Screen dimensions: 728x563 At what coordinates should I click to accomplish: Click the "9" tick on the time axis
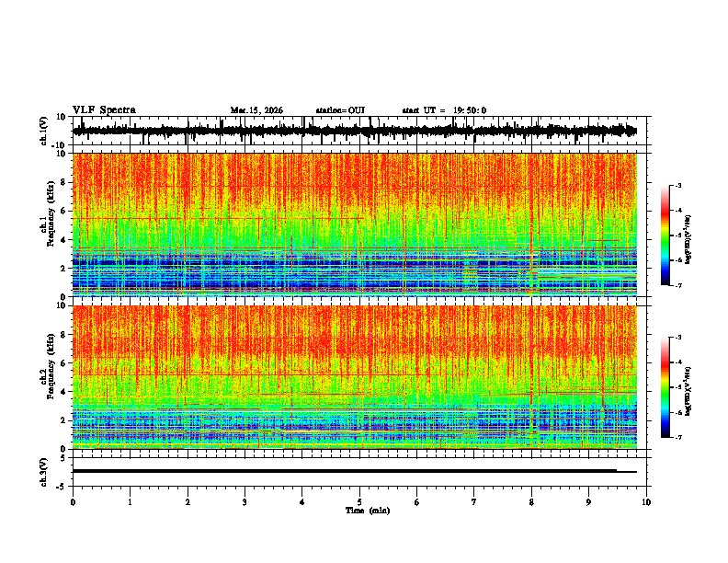click(588, 502)
